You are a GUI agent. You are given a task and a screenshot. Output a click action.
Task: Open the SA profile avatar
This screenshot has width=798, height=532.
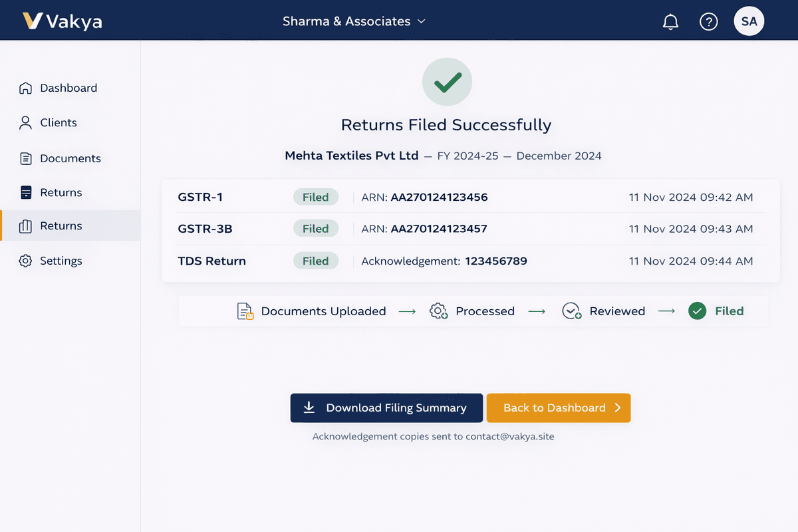click(x=749, y=21)
